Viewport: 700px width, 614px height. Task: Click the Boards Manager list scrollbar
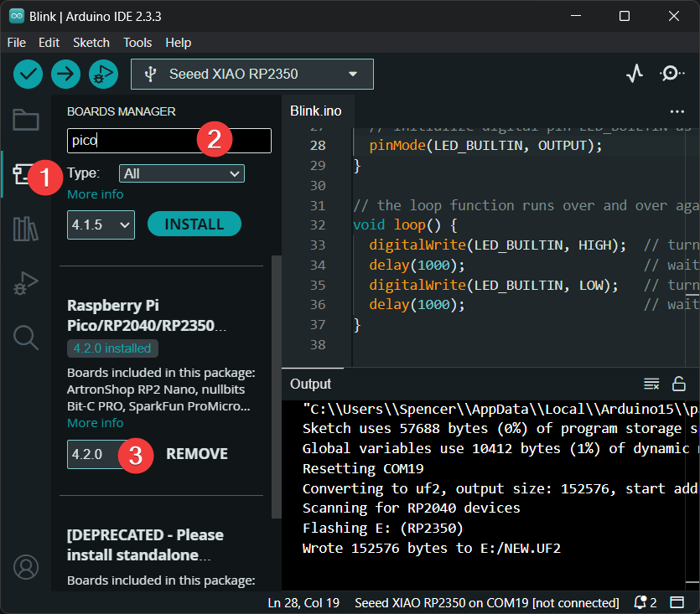277,386
